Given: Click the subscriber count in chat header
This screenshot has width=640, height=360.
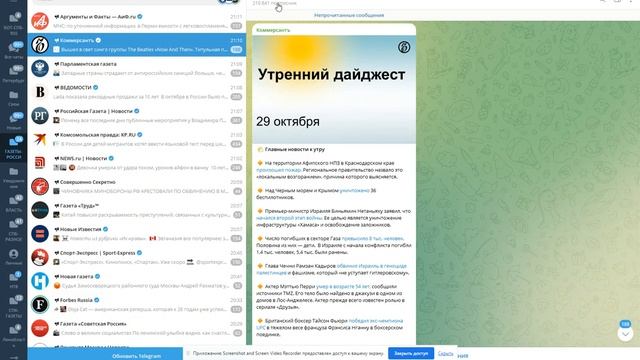Looking at the screenshot, I should 274,3.
